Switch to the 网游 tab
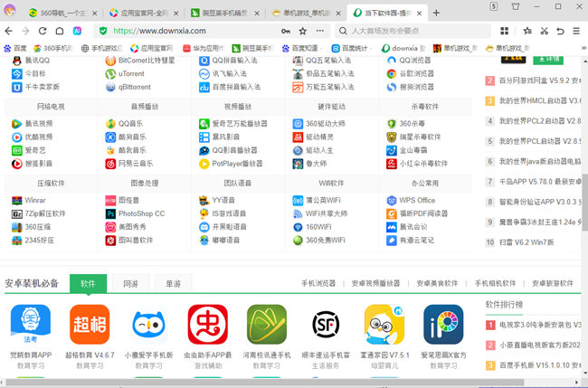 130,283
